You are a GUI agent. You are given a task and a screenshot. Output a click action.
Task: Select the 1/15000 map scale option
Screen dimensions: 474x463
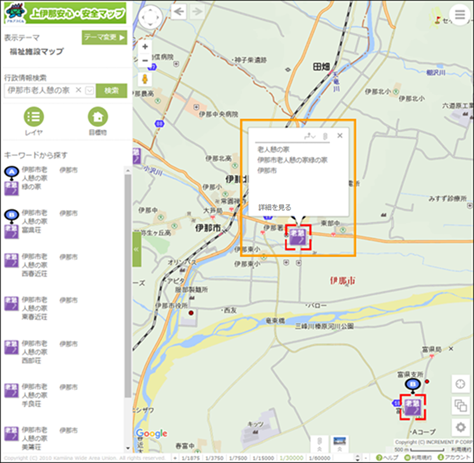(263, 458)
